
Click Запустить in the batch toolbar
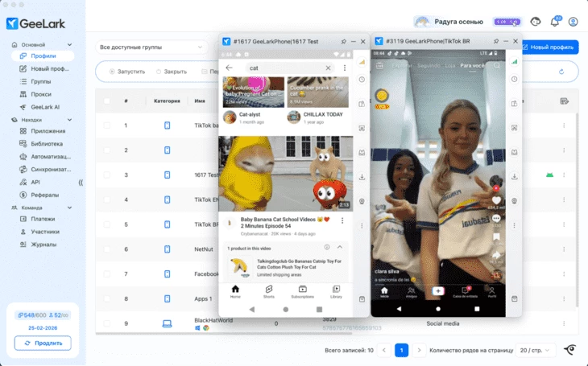pos(127,72)
